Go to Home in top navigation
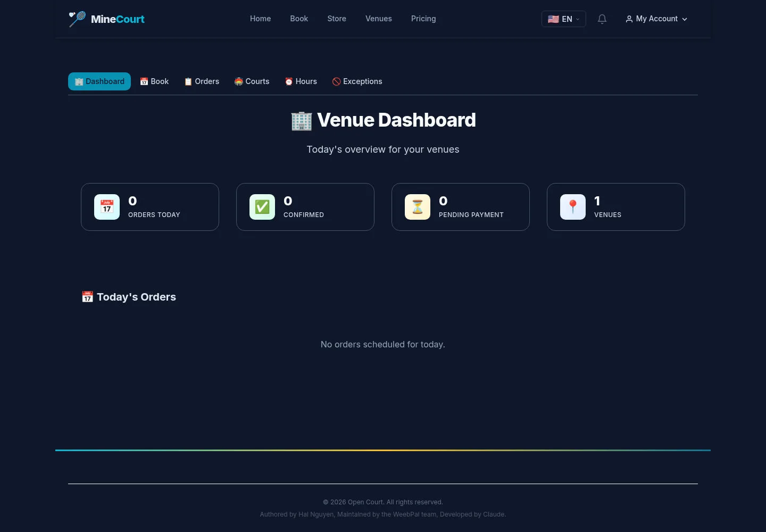766x532 pixels. click(261, 19)
